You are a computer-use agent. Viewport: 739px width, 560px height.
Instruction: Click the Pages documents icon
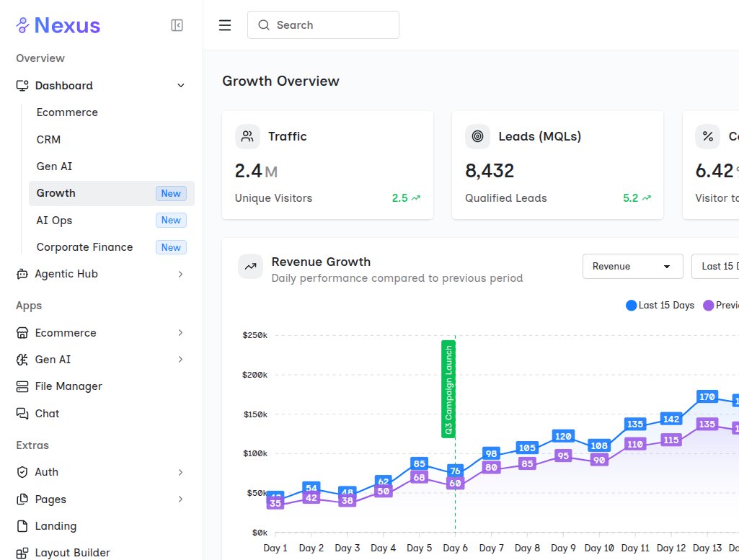(x=22, y=499)
